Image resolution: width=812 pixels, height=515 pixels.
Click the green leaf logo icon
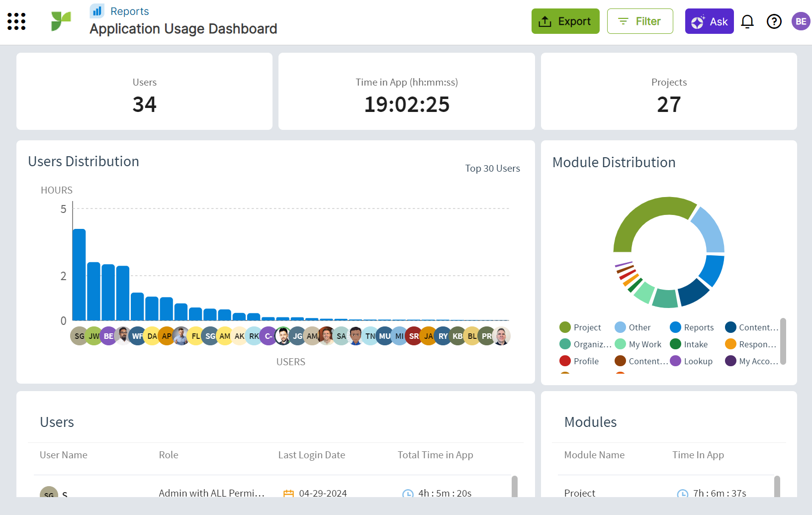pos(61,21)
